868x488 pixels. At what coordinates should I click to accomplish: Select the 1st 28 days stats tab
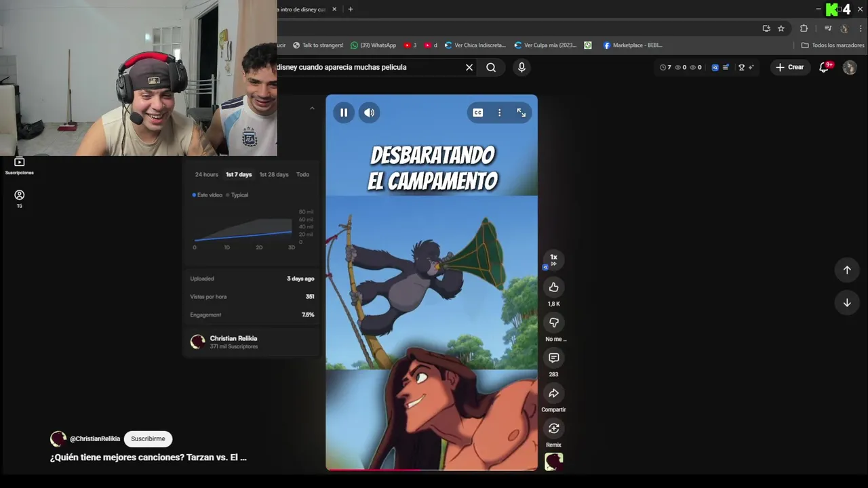tap(274, 174)
